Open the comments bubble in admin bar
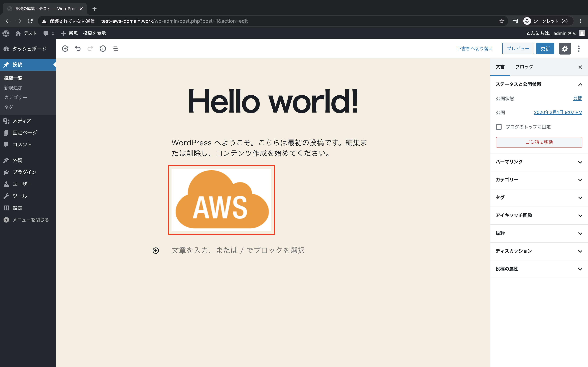Image resolution: width=588 pixels, height=367 pixels. pyautogui.click(x=48, y=33)
